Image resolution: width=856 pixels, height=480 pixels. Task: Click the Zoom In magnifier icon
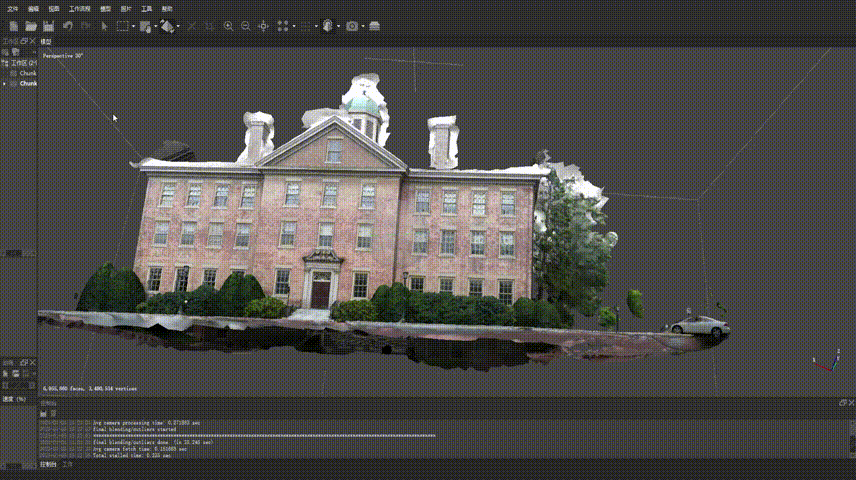pos(229,25)
